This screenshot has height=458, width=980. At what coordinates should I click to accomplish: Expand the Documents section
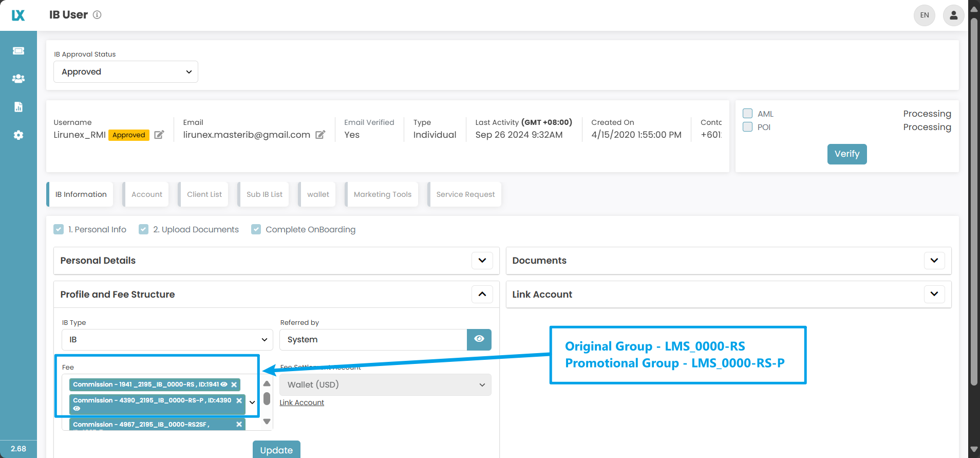[934, 261]
